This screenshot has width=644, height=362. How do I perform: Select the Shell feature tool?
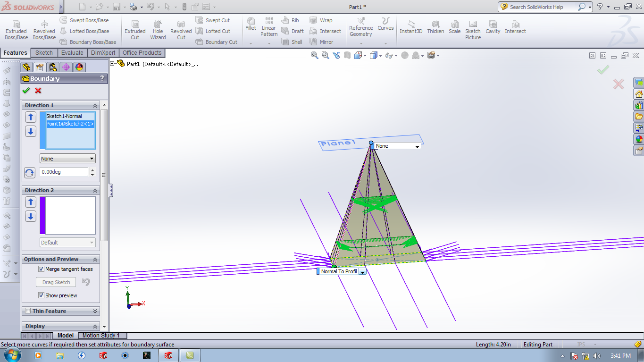[x=292, y=42]
